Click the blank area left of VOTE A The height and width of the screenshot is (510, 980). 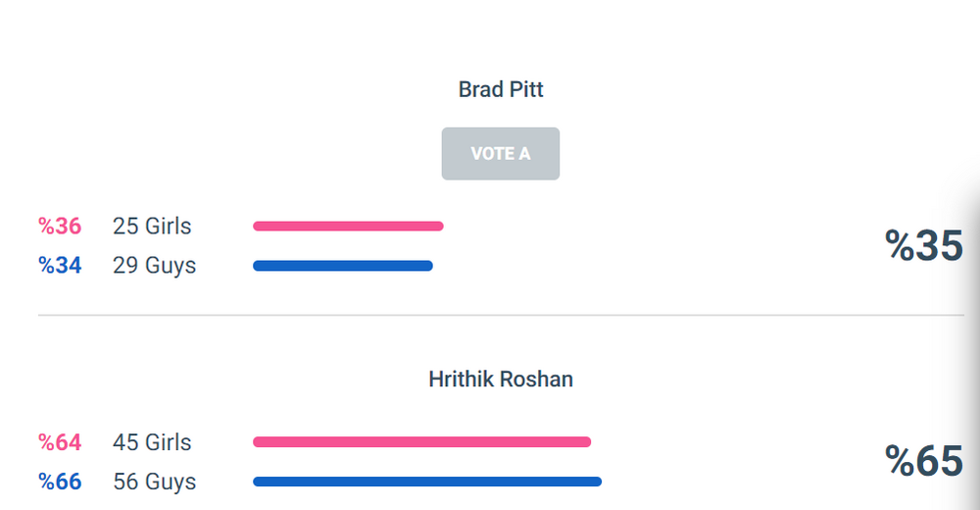point(245,154)
